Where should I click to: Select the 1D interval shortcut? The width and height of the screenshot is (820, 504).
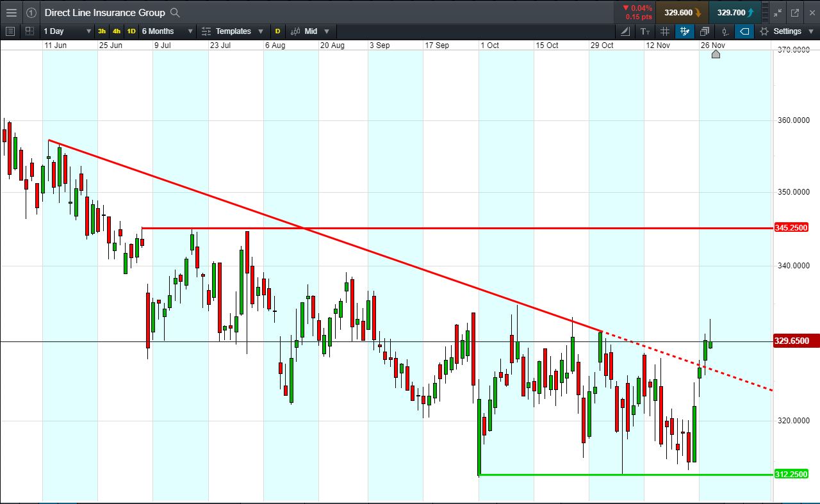tap(131, 31)
